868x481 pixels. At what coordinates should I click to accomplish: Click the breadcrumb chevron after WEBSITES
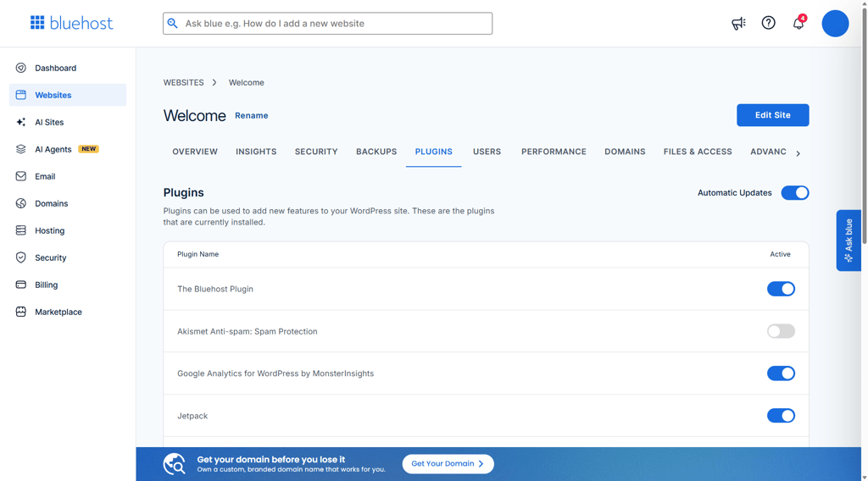pyautogui.click(x=214, y=82)
